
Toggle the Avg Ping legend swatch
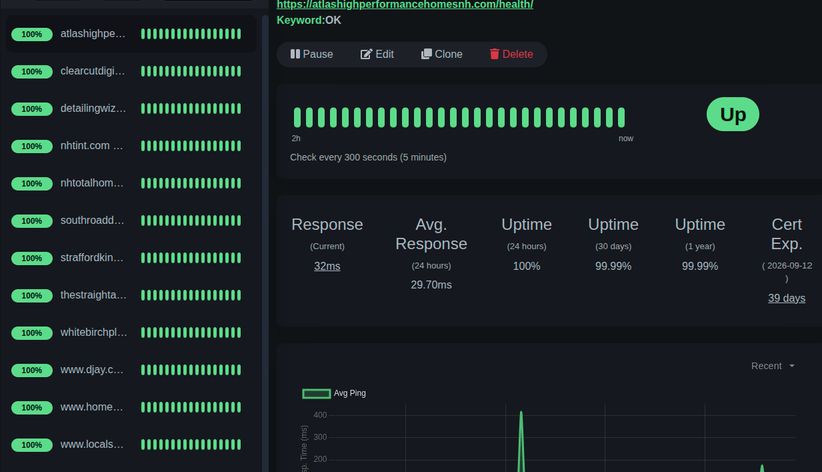coord(316,393)
